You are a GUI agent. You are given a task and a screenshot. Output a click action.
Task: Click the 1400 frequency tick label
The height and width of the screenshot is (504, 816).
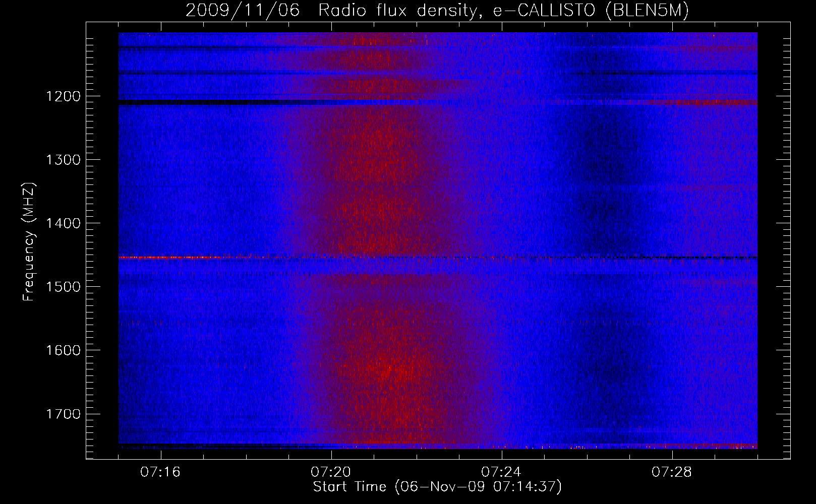click(63, 223)
